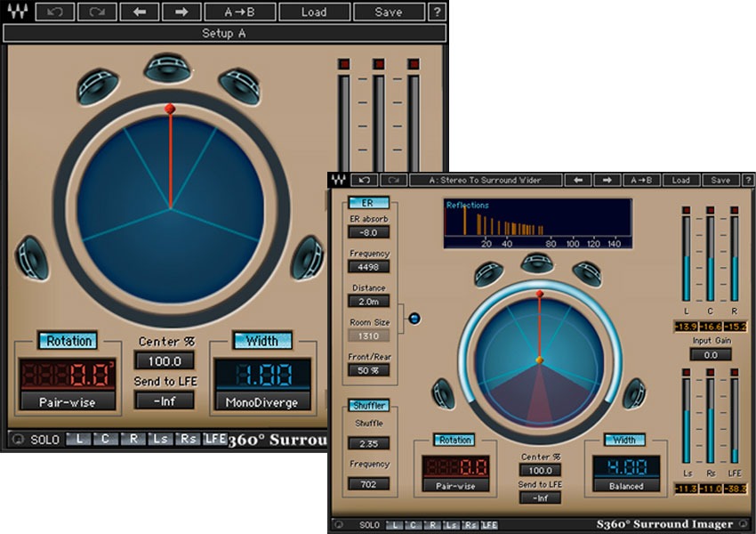
Task: Click the Waves logo in large plugin
Action: point(18,11)
